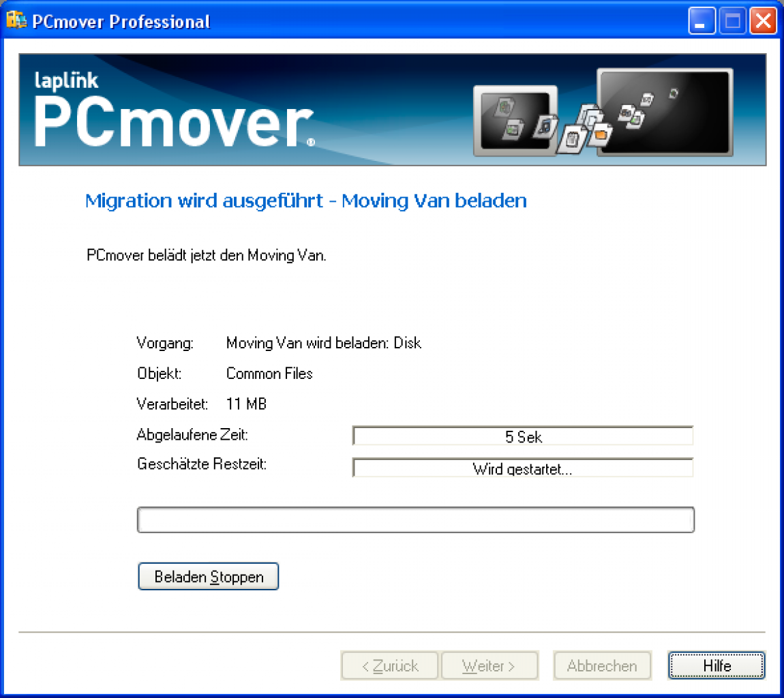Click text PCmover belädt jetzt den Moving Van.
This screenshot has height=698, width=784.
click(206, 256)
